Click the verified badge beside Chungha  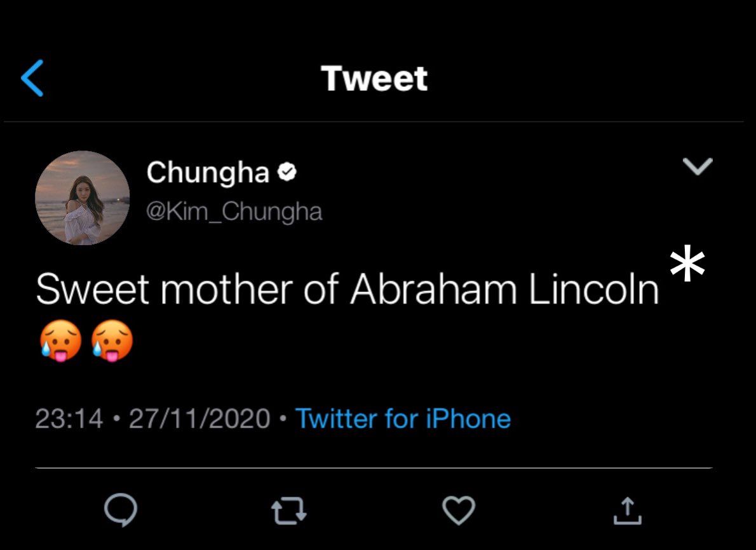[x=288, y=172]
